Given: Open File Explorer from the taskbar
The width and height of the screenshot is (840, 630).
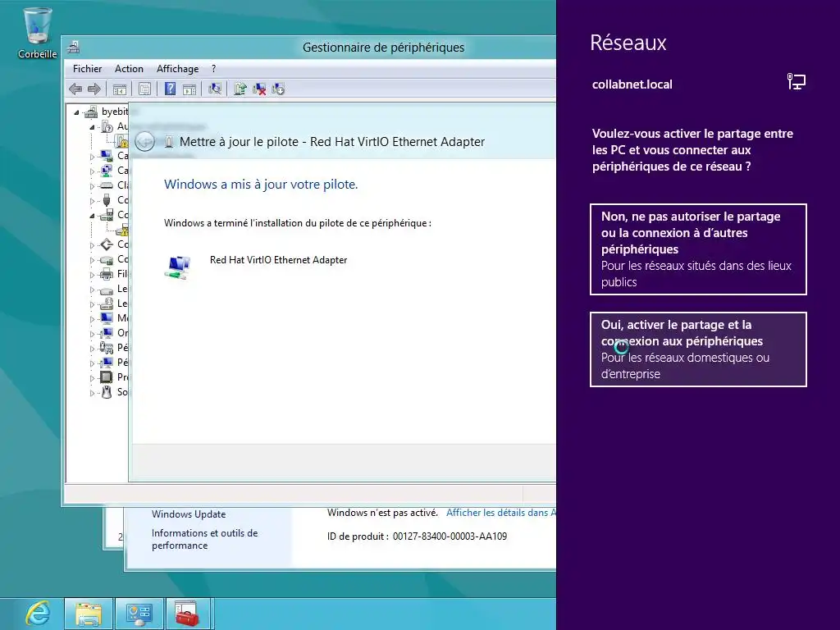Looking at the screenshot, I should (89, 614).
